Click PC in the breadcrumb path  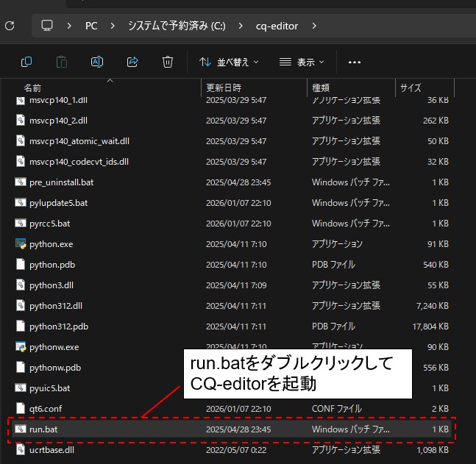[91, 26]
